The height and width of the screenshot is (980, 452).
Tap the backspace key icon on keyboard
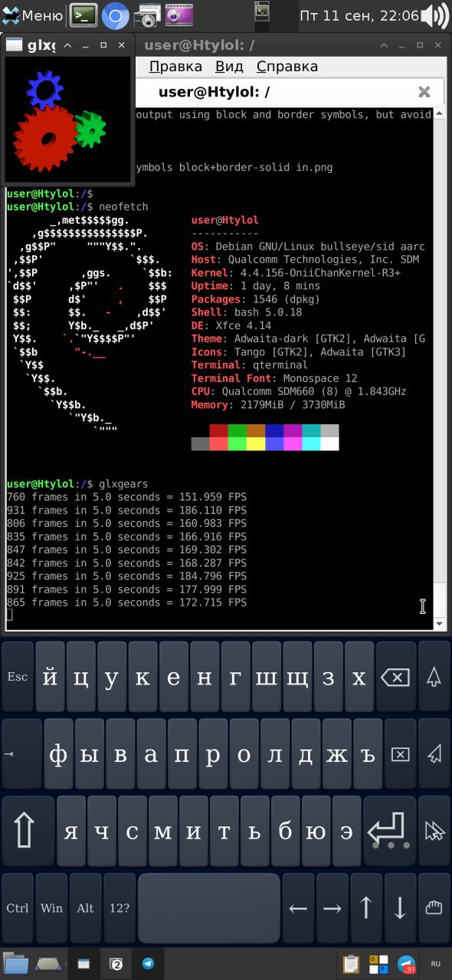(x=395, y=677)
